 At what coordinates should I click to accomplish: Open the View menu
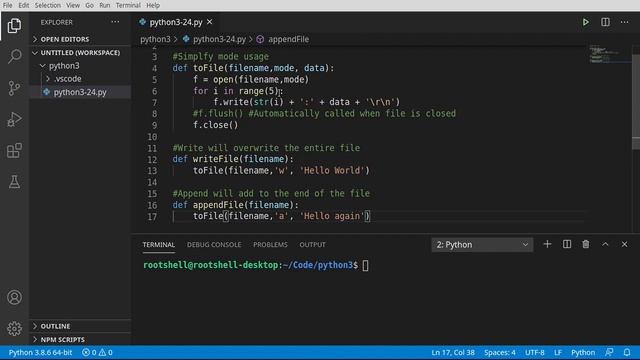pyautogui.click(x=73, y=5)
